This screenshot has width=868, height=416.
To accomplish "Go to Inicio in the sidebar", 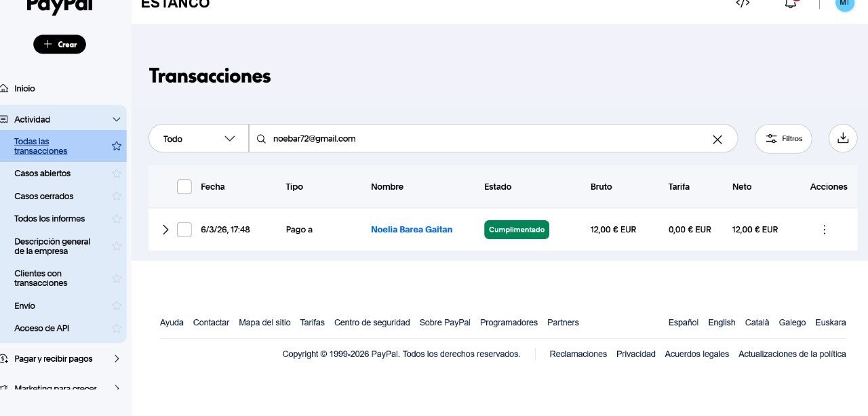I will pos(24,89).
